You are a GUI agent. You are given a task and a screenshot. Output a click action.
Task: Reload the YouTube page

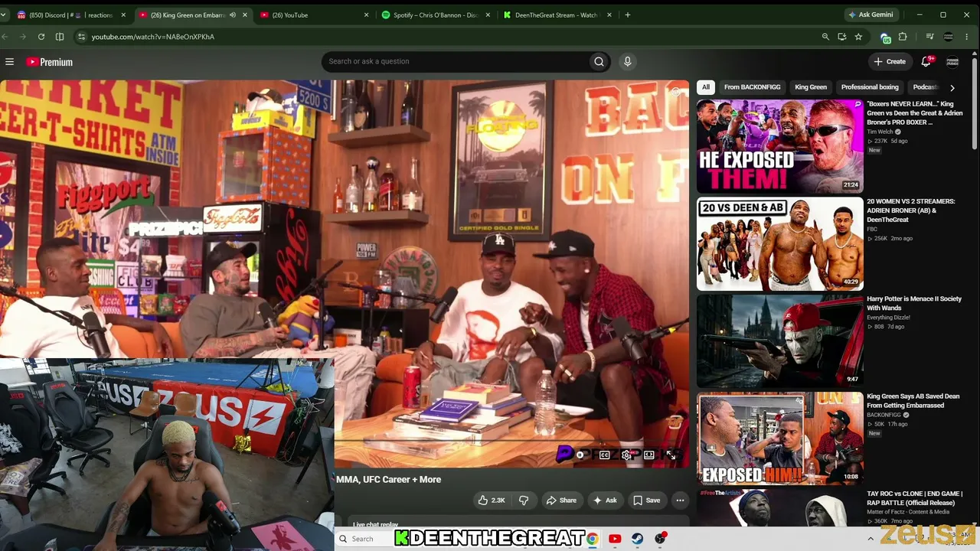41,37
